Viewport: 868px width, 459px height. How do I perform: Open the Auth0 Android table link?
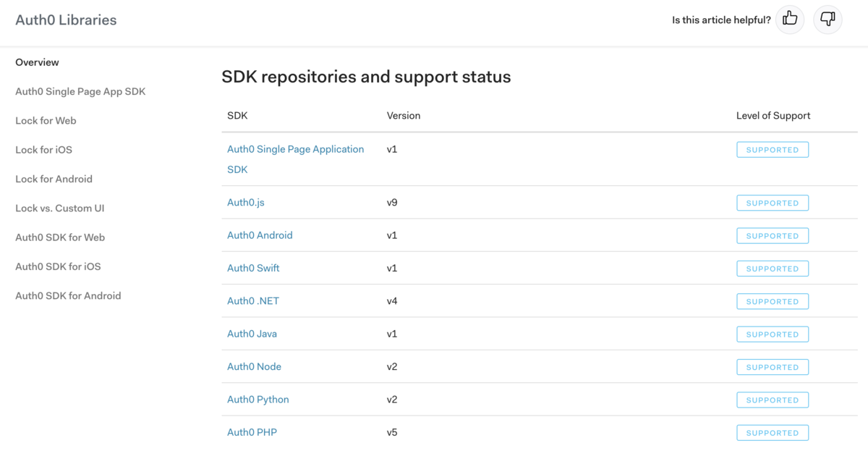point(260,235)
